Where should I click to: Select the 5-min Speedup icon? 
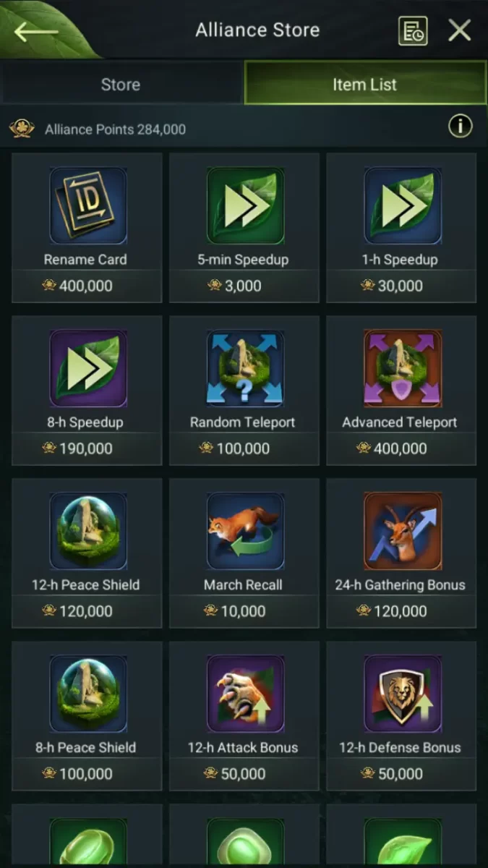(244, 205)
